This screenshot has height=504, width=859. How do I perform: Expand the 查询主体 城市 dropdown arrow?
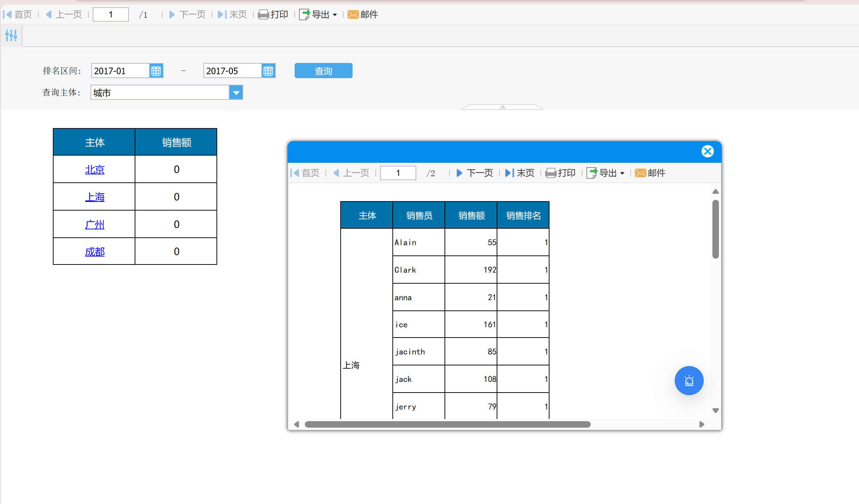[x=236, y=92]
